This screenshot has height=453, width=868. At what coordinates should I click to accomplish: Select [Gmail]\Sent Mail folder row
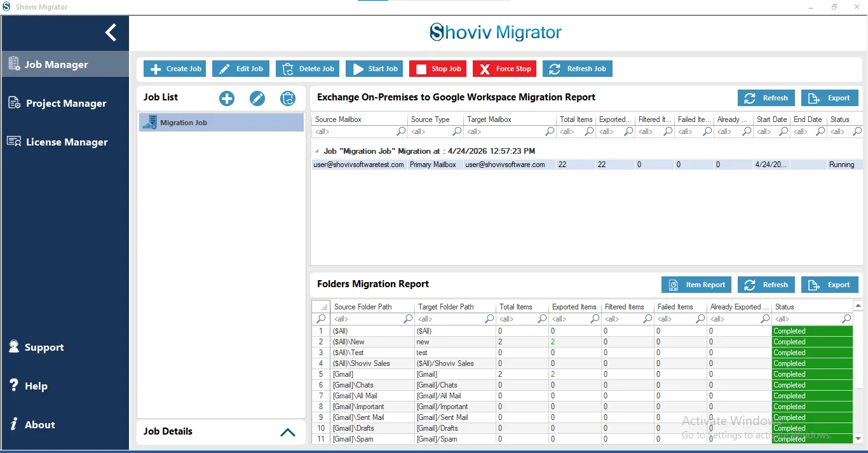pyautogui.click(x=582, y=417)
